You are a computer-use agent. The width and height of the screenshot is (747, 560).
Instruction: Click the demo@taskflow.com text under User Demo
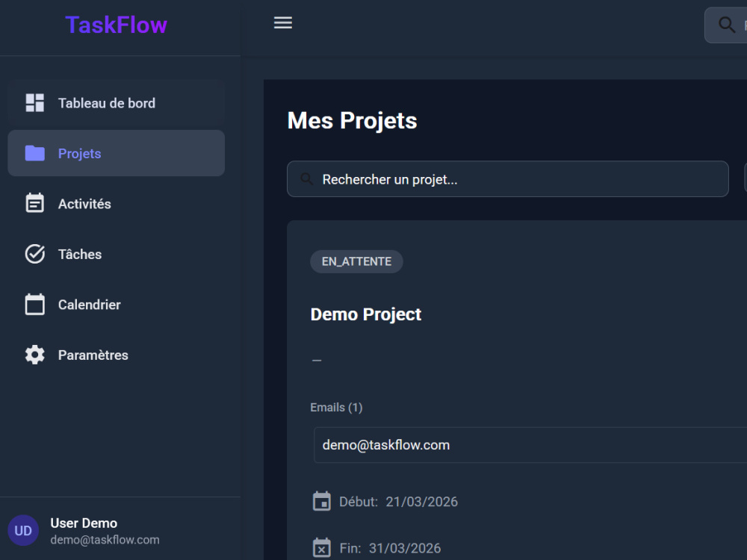coord(105,540)
